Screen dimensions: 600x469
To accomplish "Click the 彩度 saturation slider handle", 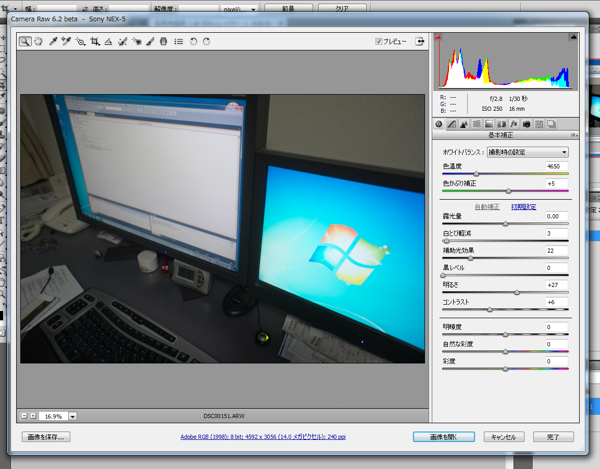I will (x=505, y=369).
